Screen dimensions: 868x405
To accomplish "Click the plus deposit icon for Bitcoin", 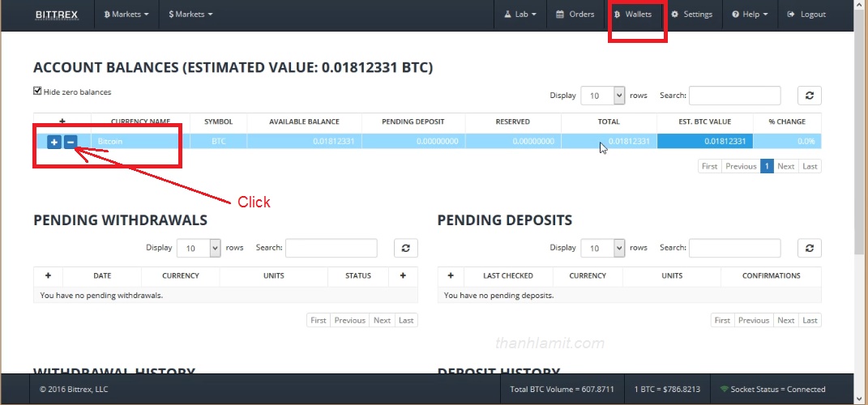I will pyautogui.click(x=54, y=143).
